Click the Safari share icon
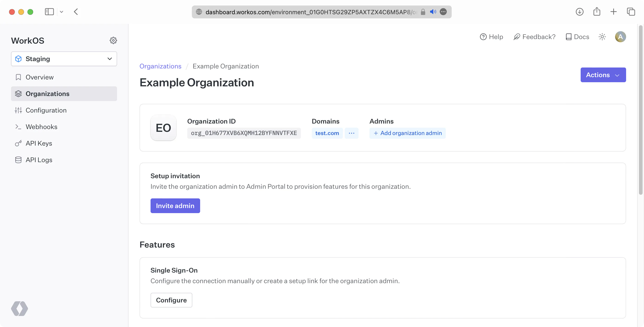The image size is (644, 327). point(596,11)
